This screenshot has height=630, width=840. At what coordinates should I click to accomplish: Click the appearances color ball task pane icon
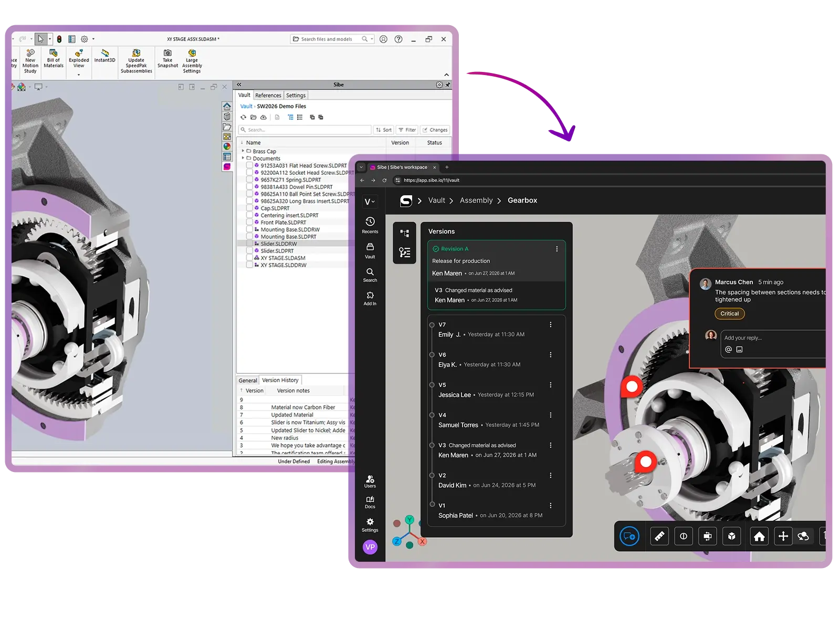pos(227,146)
